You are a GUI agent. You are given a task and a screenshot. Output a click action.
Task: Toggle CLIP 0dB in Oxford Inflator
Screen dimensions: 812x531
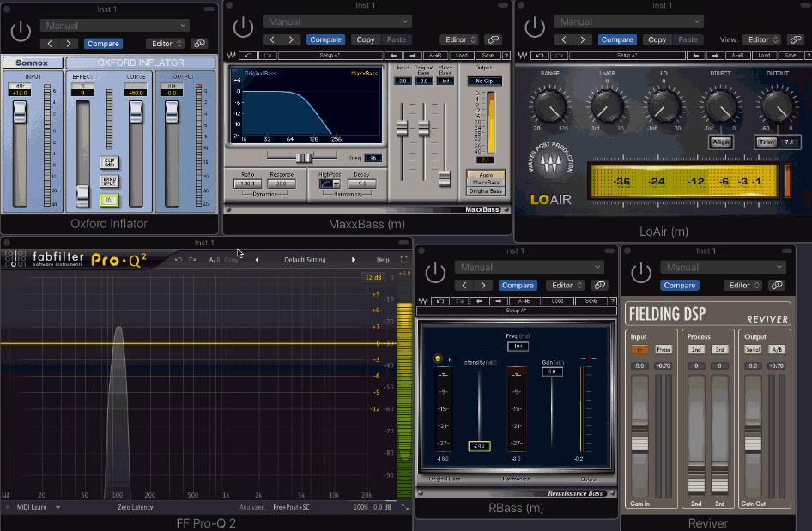(109, 162)
